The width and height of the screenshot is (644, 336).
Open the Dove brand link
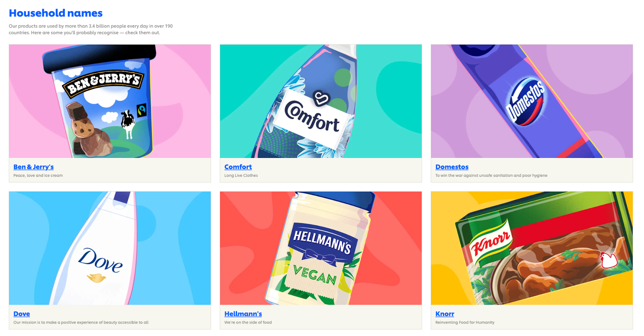(22, 314)
